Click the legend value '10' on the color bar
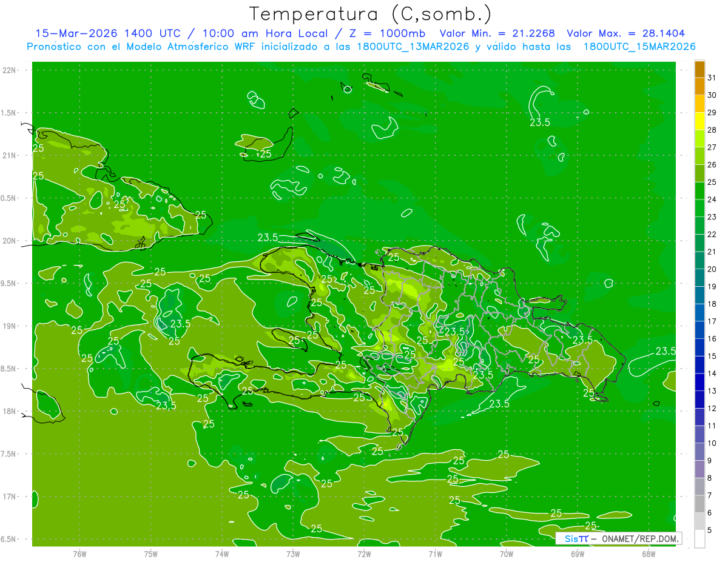Image resolution: width=728 pixels, height=562 pixels. tap(712, 443)
